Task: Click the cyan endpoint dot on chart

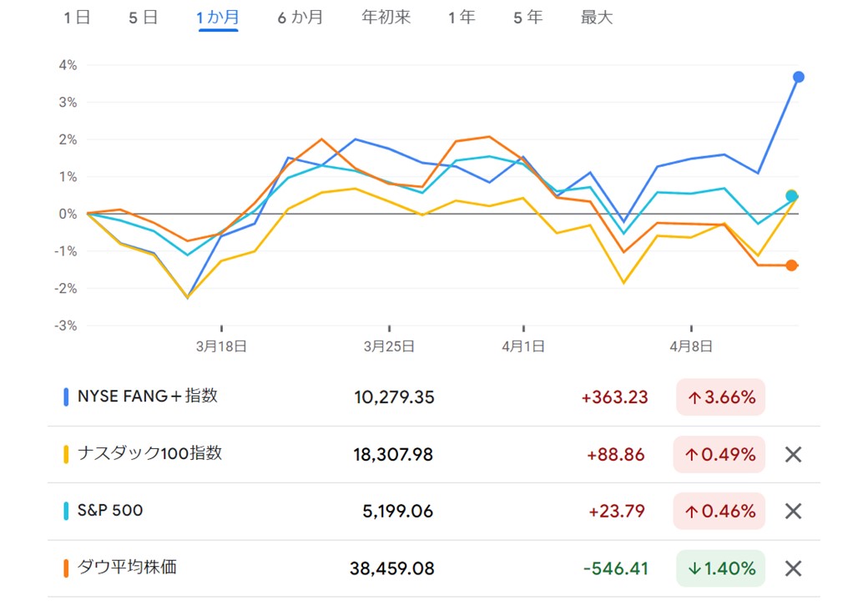Action: [791, 196]
